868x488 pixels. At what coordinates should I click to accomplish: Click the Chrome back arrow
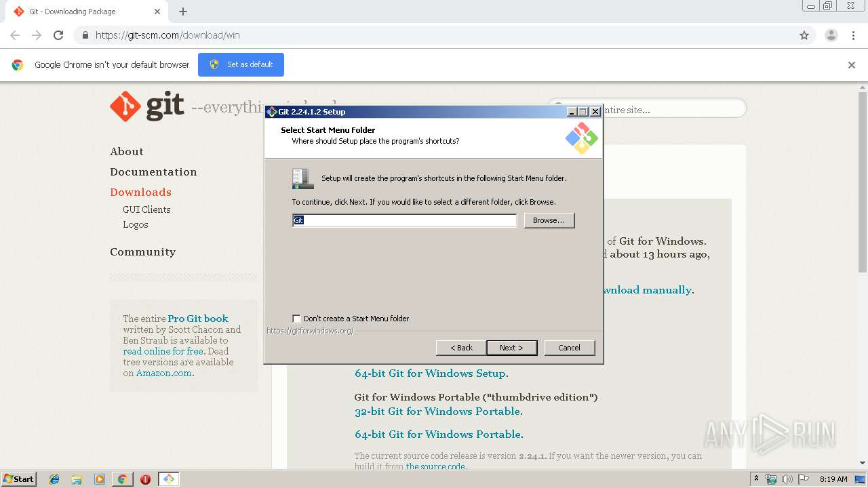click(15, 35)
